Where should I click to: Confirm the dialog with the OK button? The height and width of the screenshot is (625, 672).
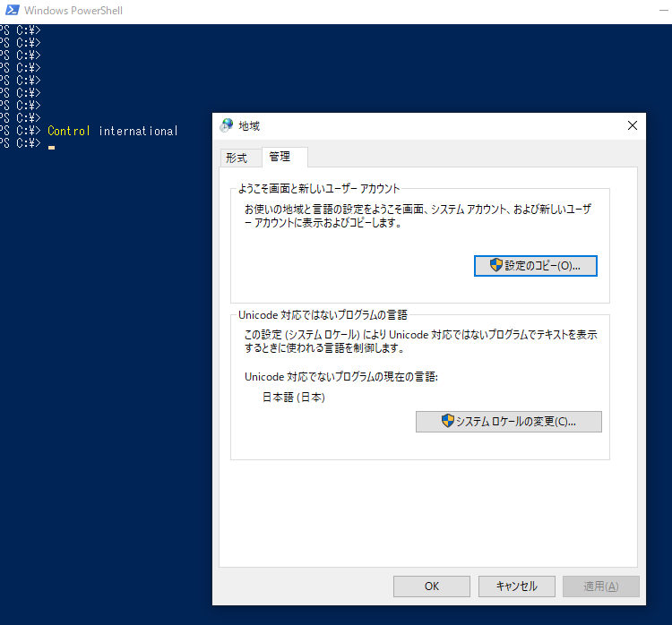tap(432, 586)
